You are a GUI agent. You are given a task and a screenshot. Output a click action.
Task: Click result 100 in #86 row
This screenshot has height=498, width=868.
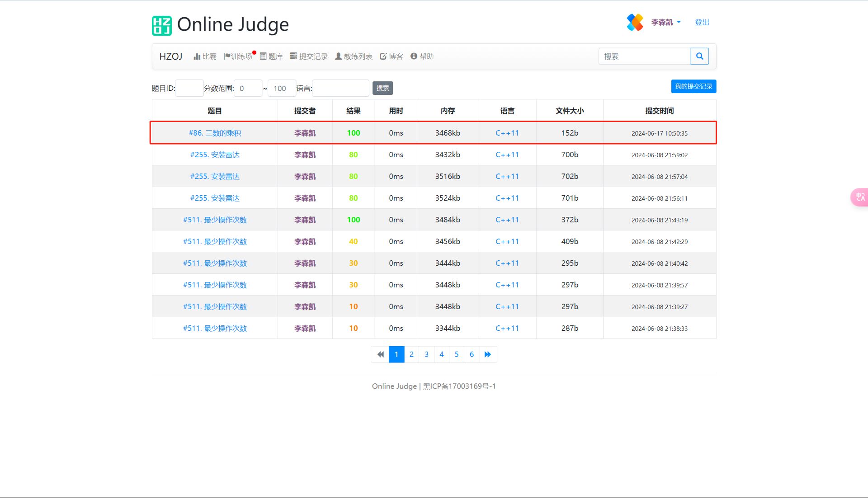click(x=354, y=133)
